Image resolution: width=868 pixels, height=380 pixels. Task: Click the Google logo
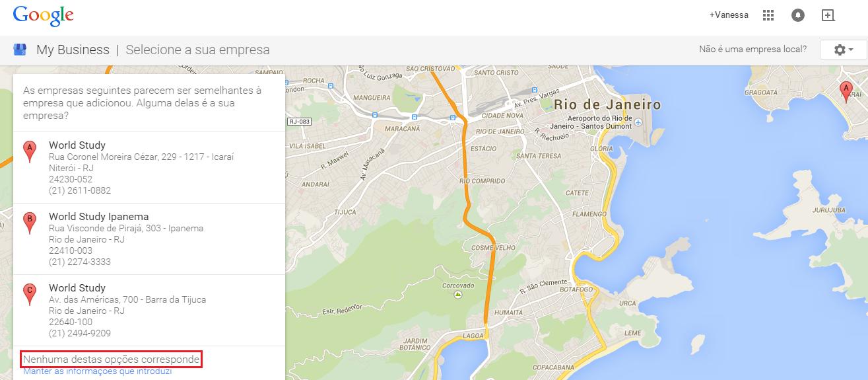pyautogui.click(x=43, y=16)
